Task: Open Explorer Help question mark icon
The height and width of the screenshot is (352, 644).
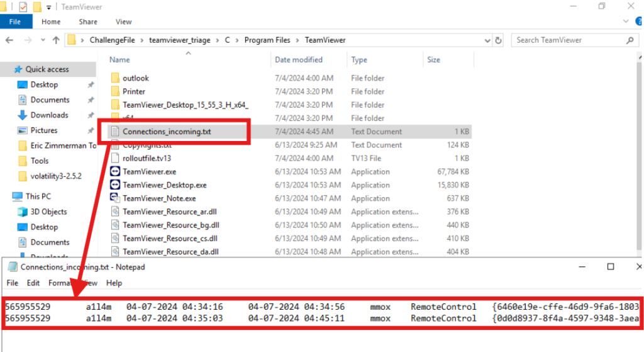Action: [639, 21]
